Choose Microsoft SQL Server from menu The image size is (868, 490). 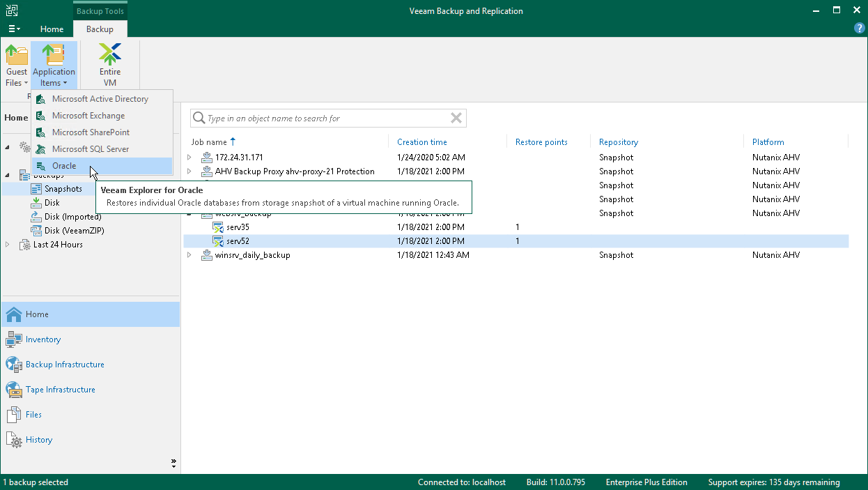[102, 149]
